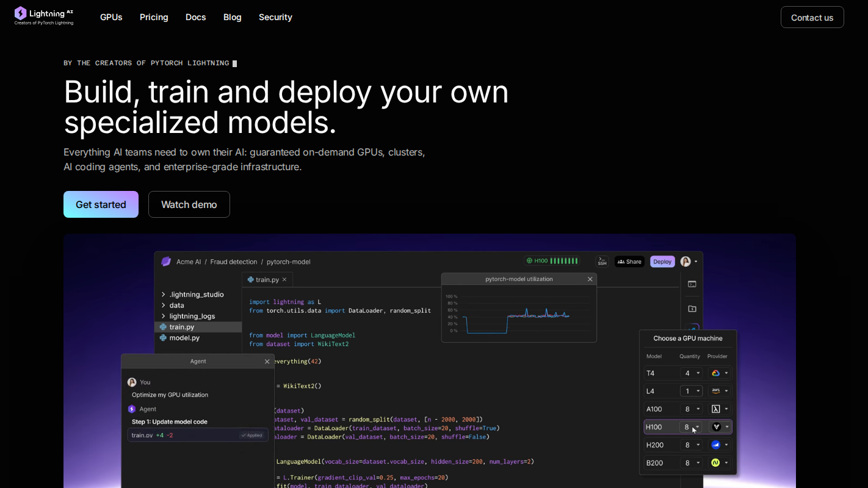The width and height of the screenshot is (868, 488).
Task: Open the account dropdown arrow beside the avatar
Action: (x=696, y=262)
